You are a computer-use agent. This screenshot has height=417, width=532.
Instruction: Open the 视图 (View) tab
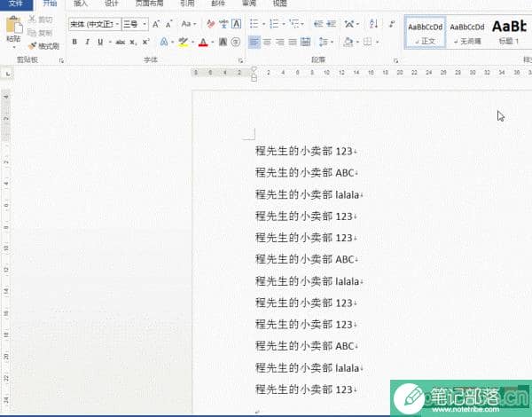[279, 4]
